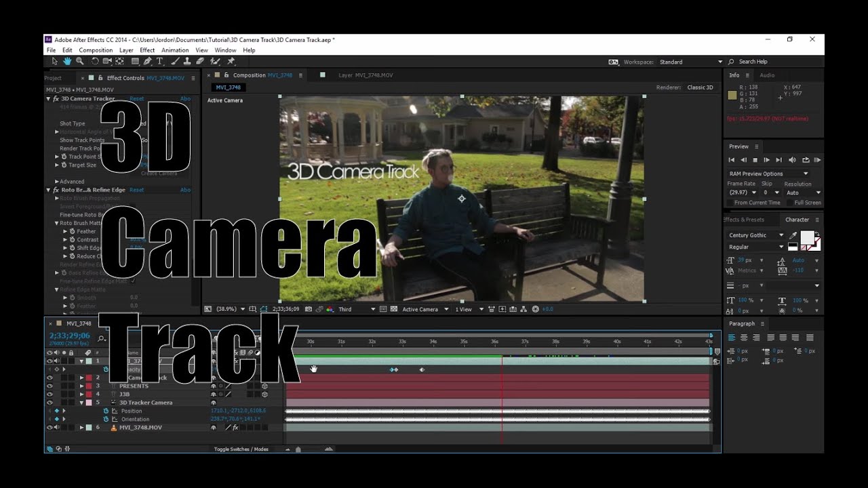Click the timeline search magnifier icon
Viewport: 868px width, 488px height.
click(x=102, y=338)
